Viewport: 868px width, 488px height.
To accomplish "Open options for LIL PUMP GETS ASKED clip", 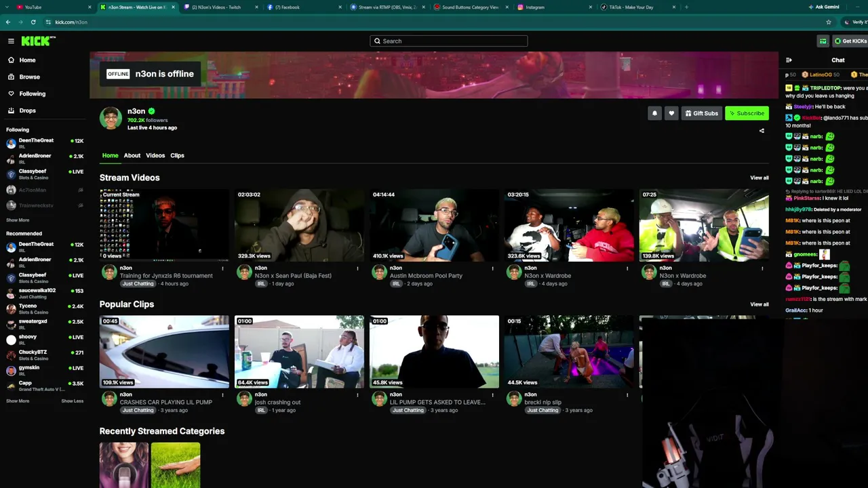I will coord(492,395).
